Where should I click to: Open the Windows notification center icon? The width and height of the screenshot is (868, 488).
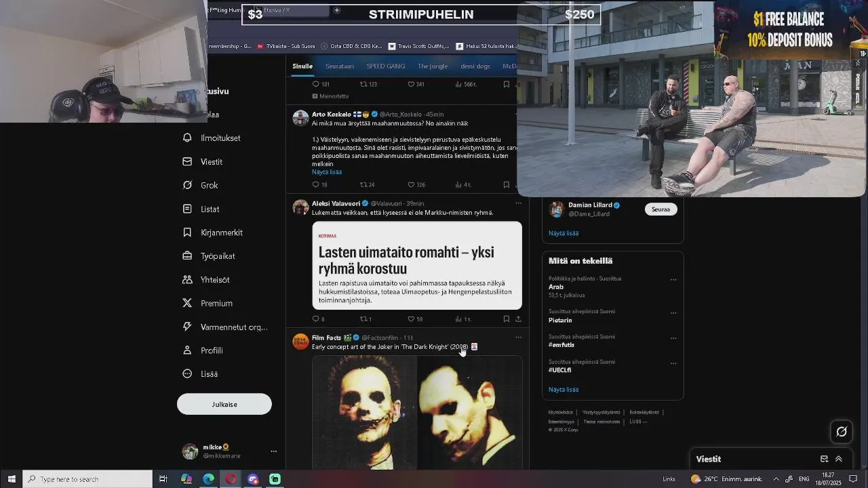(x=853, y=479)
